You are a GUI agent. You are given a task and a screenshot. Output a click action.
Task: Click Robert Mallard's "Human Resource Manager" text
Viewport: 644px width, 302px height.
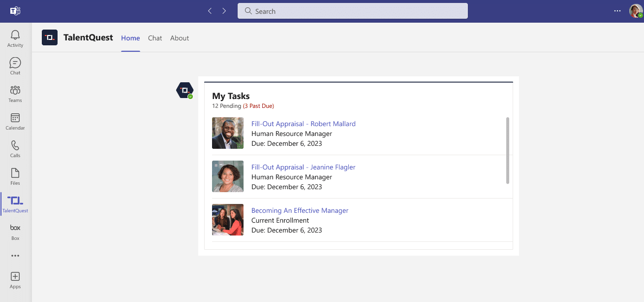[x=292, y=134]
